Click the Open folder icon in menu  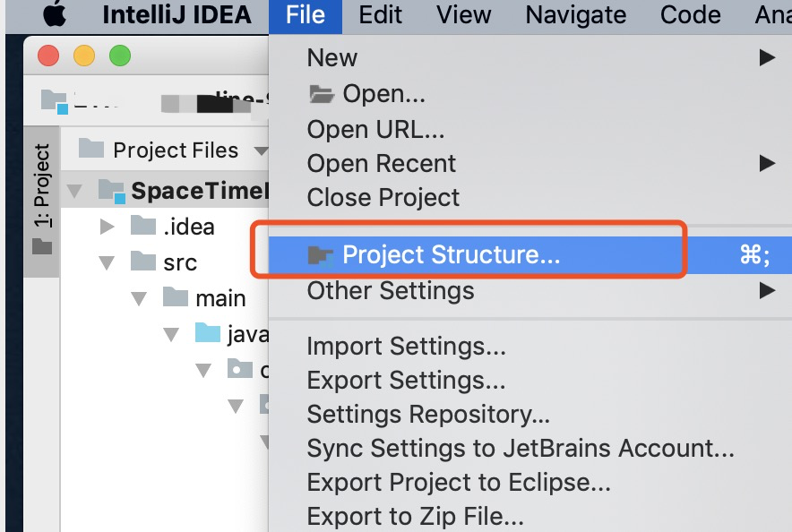pyautogui.click(x=321, y=93)
